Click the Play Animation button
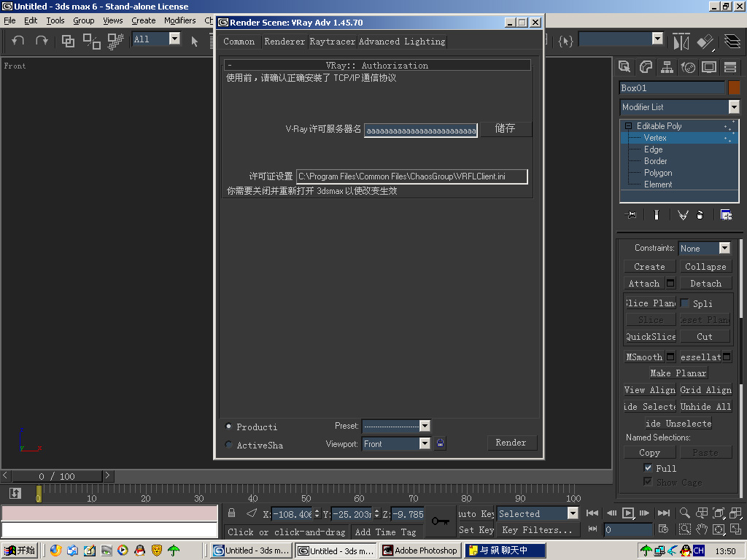The height and width of the screenshot is (560, 747). [x=628, y=513]
